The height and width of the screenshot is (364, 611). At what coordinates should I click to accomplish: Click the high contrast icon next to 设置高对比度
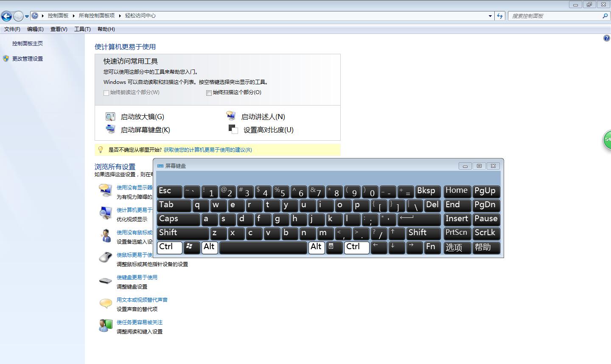233,129
